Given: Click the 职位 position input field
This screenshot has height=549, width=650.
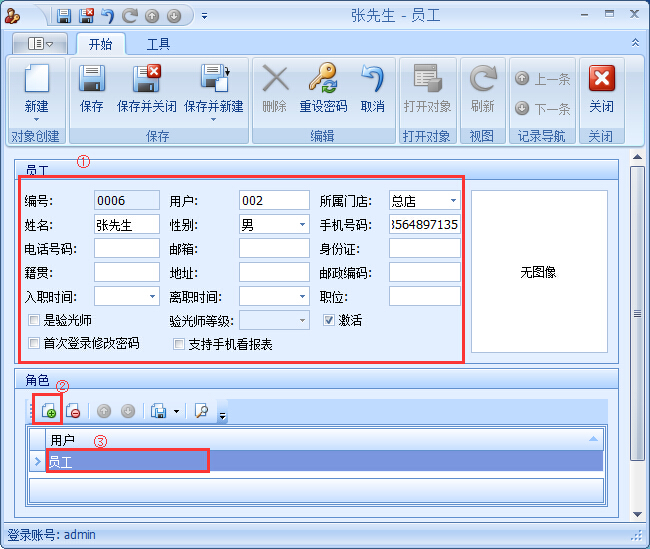Looking at the screenshot, I should 424,296.
